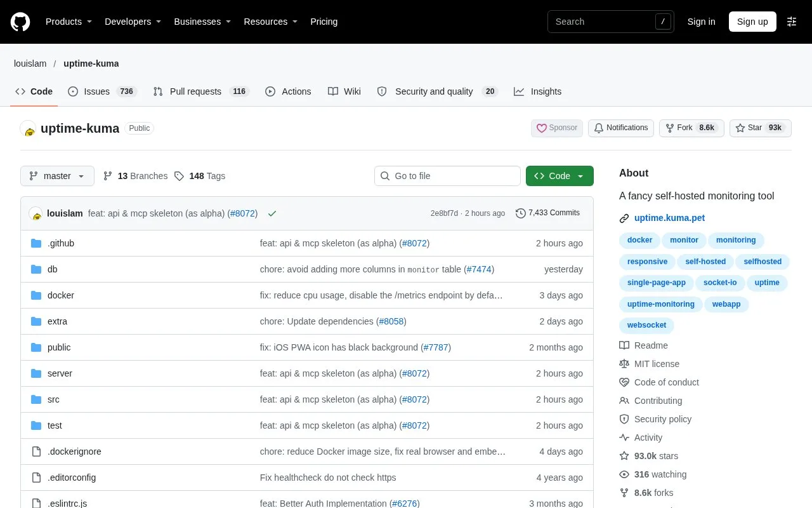Screen dimensions: 812x508
Task: Open the Contributing link
Action: 658,401
